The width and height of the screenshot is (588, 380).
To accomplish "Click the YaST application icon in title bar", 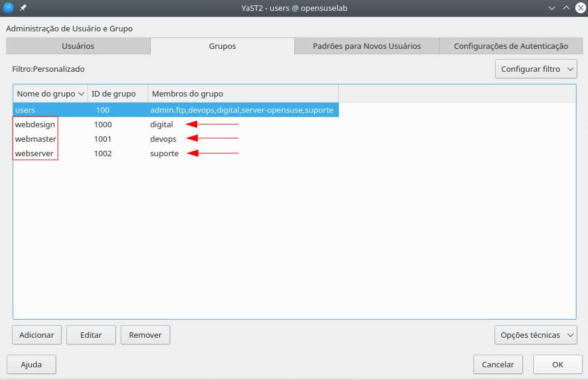I will (x=8, y=8).
